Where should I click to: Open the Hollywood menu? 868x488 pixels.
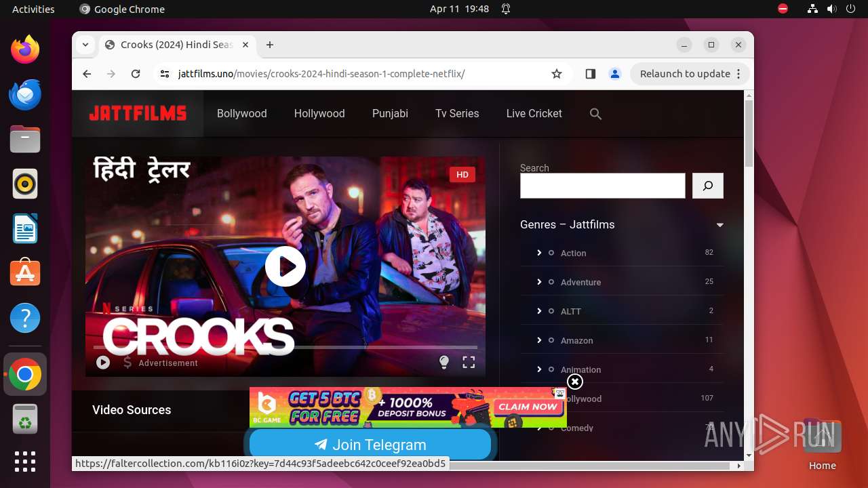coord(319,114)
